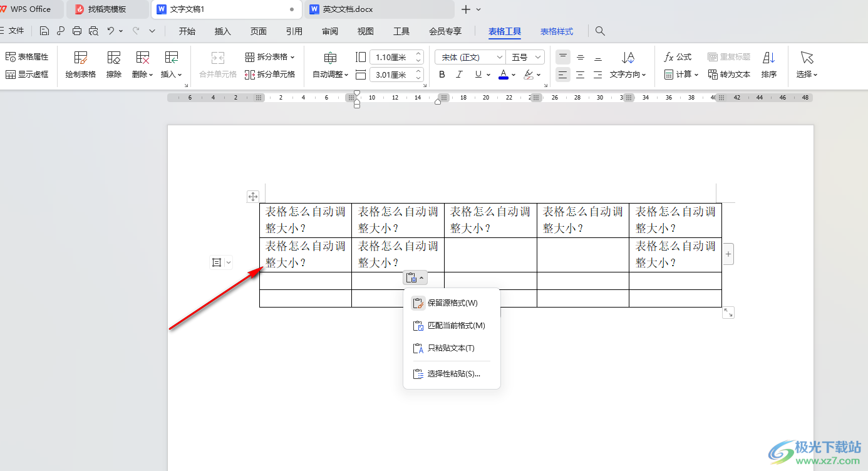Select the Draw Table (绘制表格) tool
Image resolution: width=868 pixels, height=471 pixels.
(x=81, y=65)
